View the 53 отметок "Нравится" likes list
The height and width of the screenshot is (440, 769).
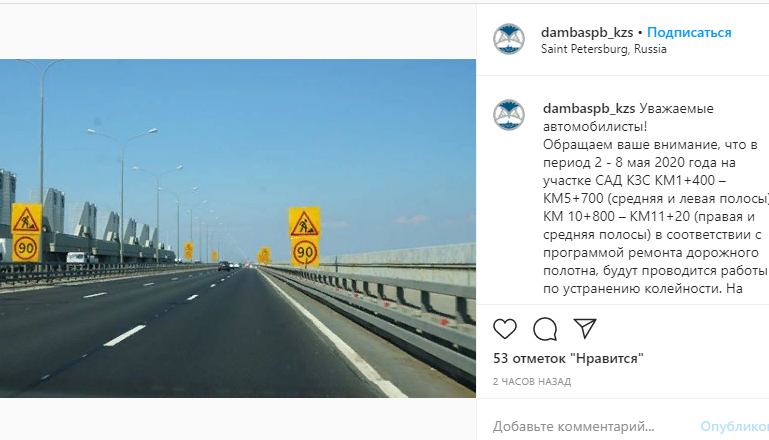[x=568, y=359]
